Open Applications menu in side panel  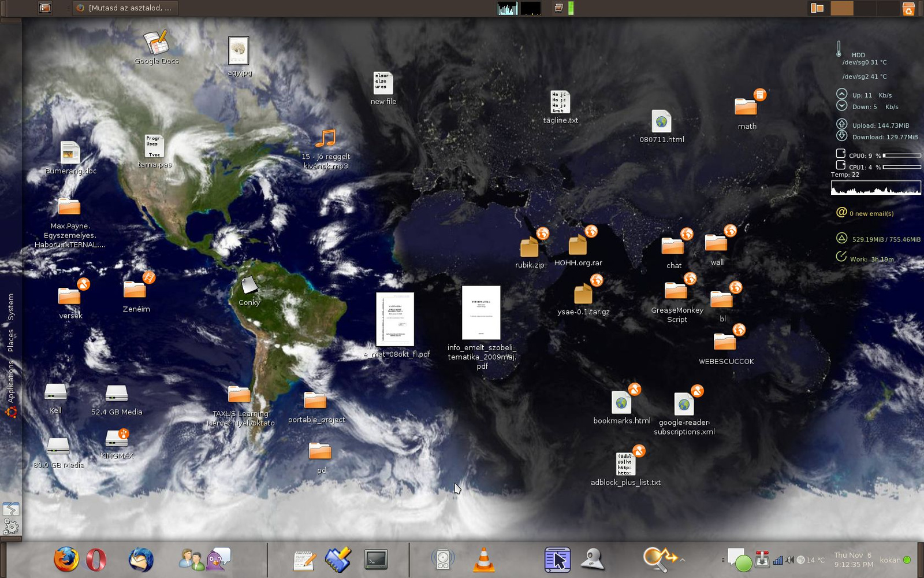click(10, 381)
